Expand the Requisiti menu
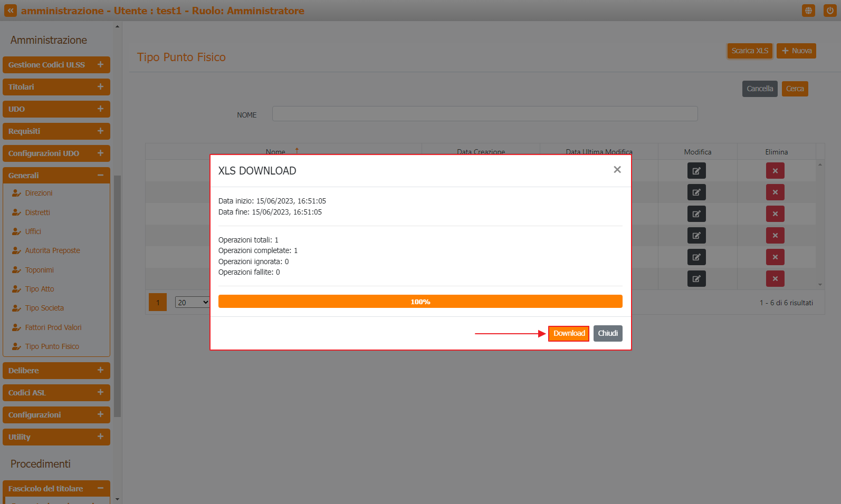This screenshot has width=841, height=504. click(x=56, y=131)
